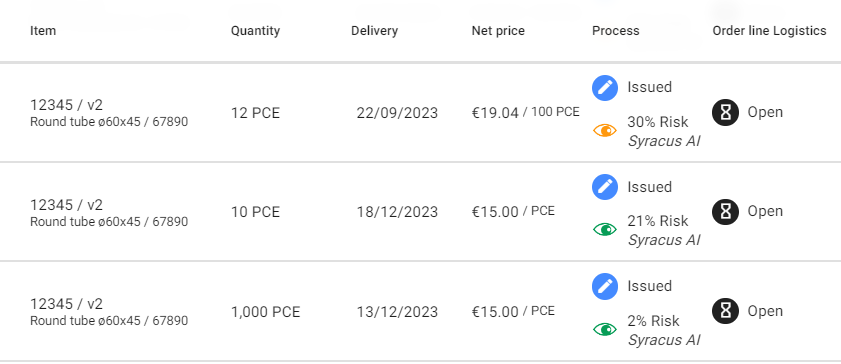Click the 22/09/2023 delivery date
Screen dimensions: 841x364
pyautogui.click(x=397, y=113)
